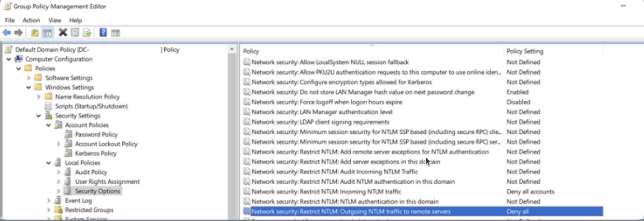The image size is (644, 221).
Task: Open Properties via the toolbar icon
Action: [75, 33]
